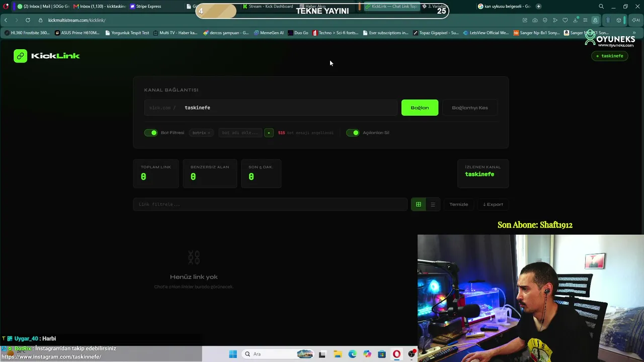The width and height of the screenshot is (644, 362).
Task: Open the Inbox Mail SOGo browser tab
Action: click(x=43, y=7)
